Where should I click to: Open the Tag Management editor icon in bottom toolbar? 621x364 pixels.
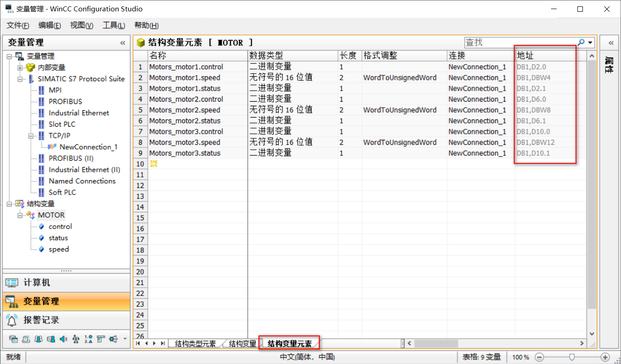coord(13,339)
